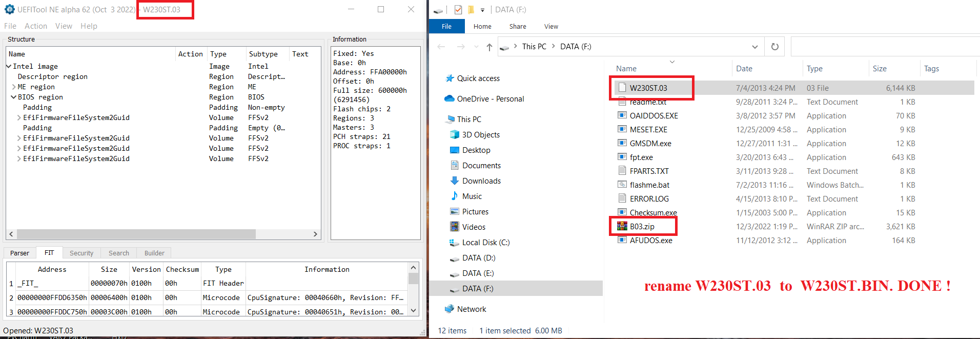Screen dimensions: 980x339
Task: Select the AFUDOS.exe file icon
Action: click(x=622, y=240)
